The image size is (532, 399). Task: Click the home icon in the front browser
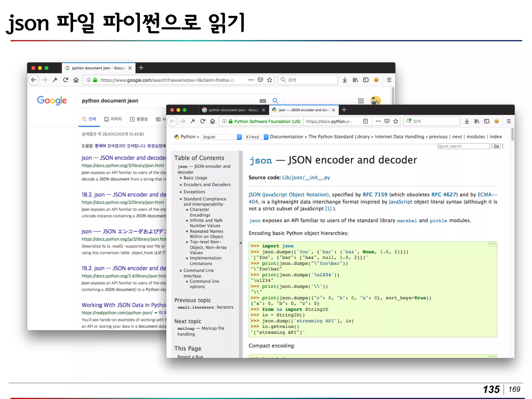[213, 121]
